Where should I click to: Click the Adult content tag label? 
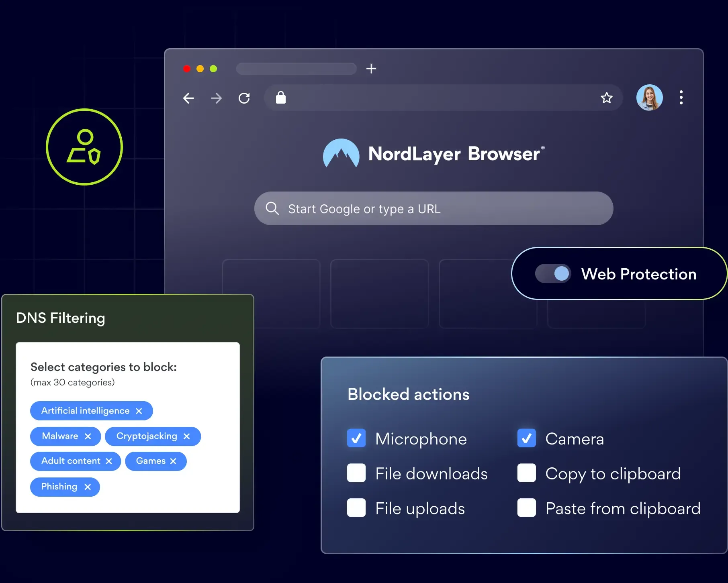point(71,461)
